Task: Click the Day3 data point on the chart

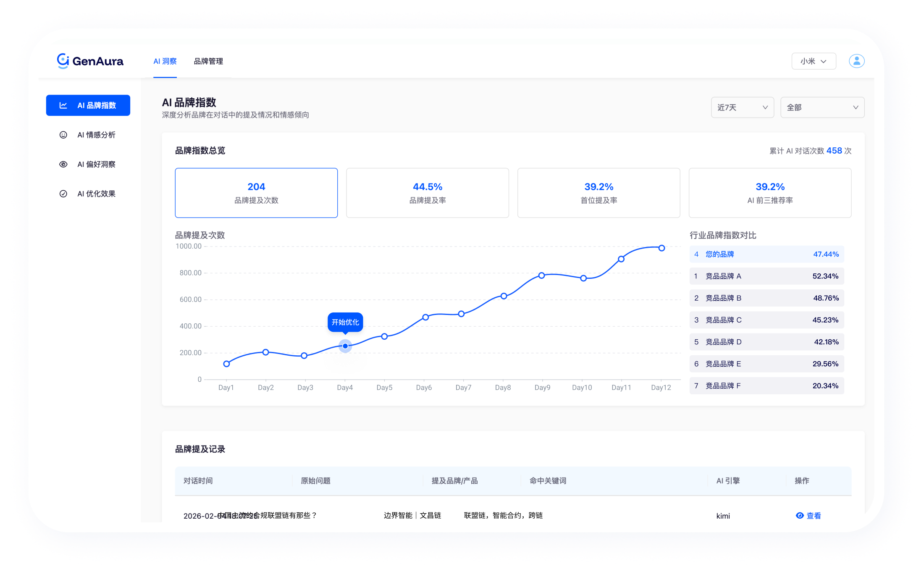Action: pos(304,355)
